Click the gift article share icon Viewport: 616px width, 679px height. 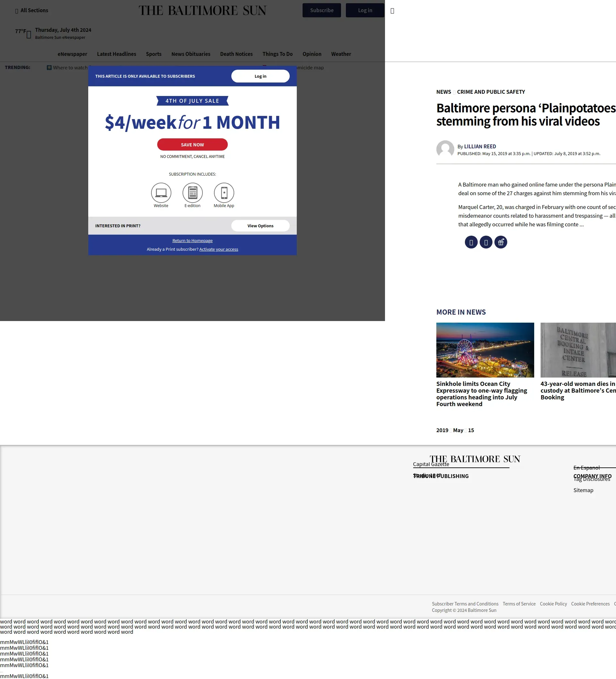[501, 242]
